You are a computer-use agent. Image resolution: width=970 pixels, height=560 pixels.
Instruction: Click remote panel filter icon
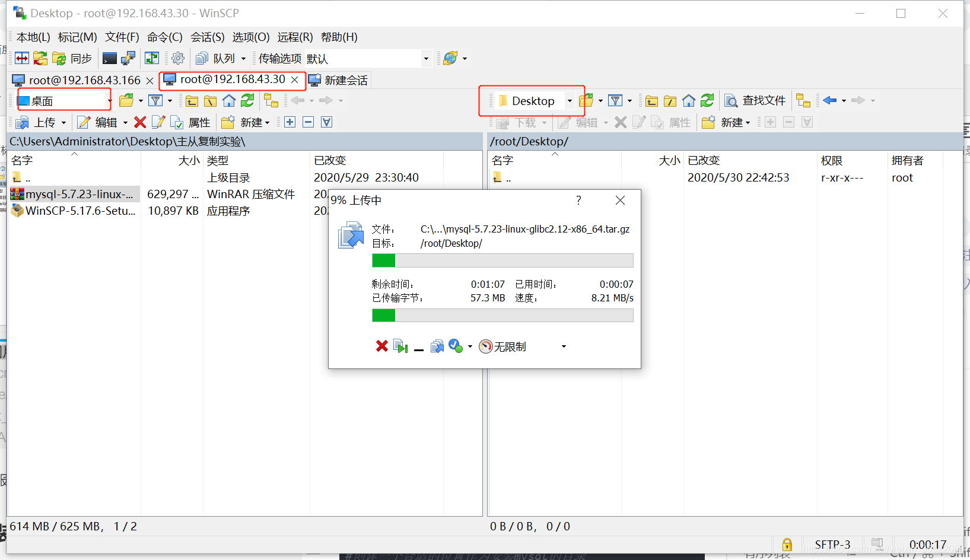click(616, 100)
